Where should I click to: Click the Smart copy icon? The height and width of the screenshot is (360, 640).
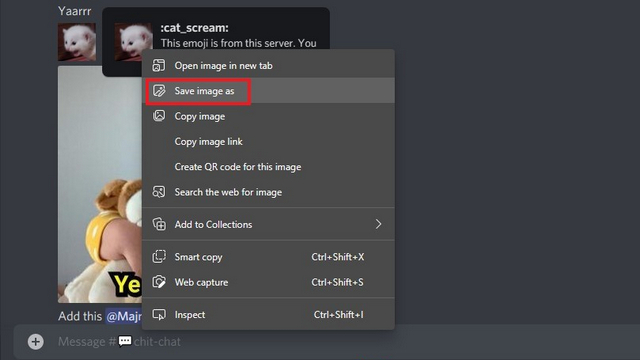point(159,257)
